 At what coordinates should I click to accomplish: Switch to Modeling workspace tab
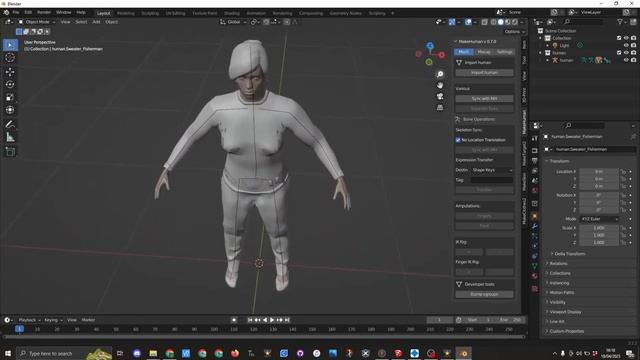tap(126, 13)
